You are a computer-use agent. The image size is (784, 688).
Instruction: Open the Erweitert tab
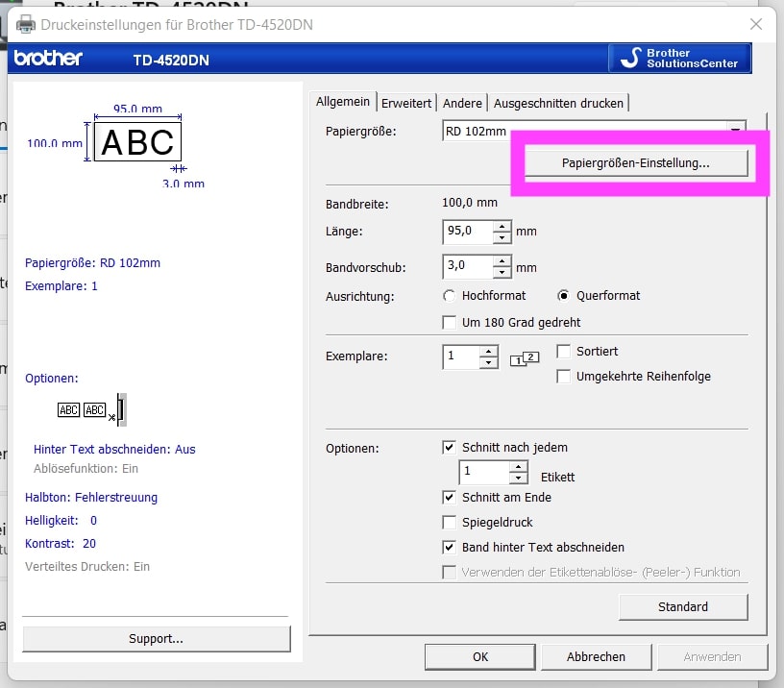tap(406, 103)
